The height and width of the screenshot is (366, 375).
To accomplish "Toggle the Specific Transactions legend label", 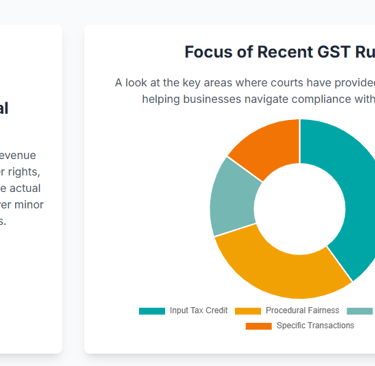I will click(x=315, y=325).
